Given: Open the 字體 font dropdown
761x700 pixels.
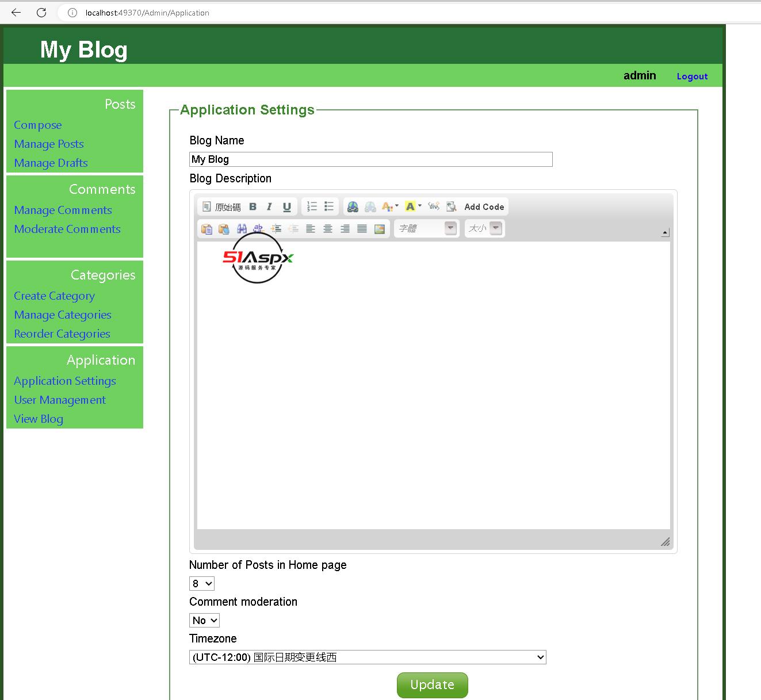Looking at the screenshot, I should (x=427, y=228).
